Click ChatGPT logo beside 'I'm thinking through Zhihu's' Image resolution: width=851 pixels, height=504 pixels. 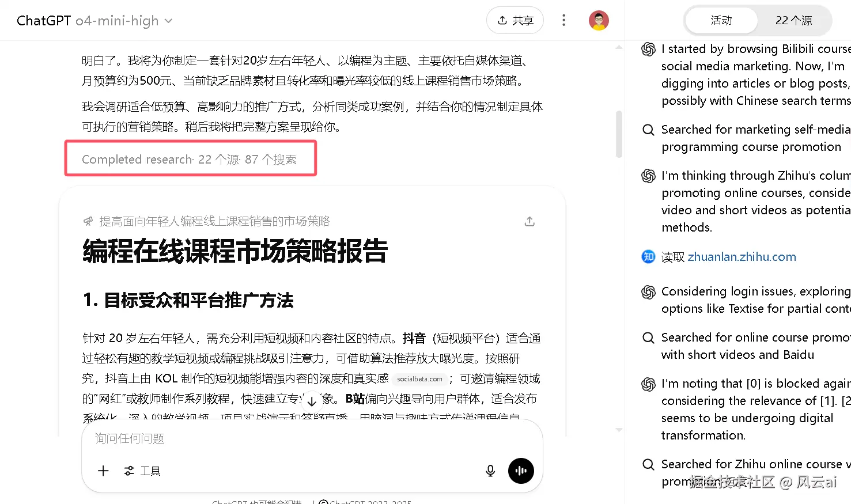point(648,176)
